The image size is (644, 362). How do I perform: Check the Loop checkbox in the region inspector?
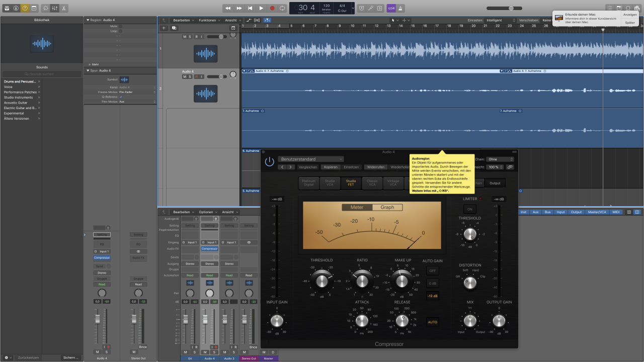point(121,31)
